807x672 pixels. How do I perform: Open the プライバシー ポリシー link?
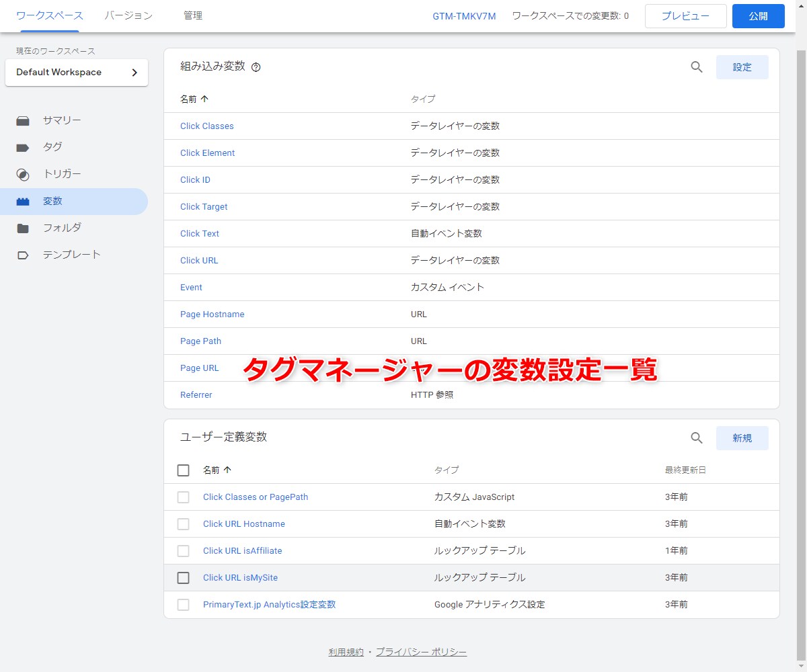[421, 652]
